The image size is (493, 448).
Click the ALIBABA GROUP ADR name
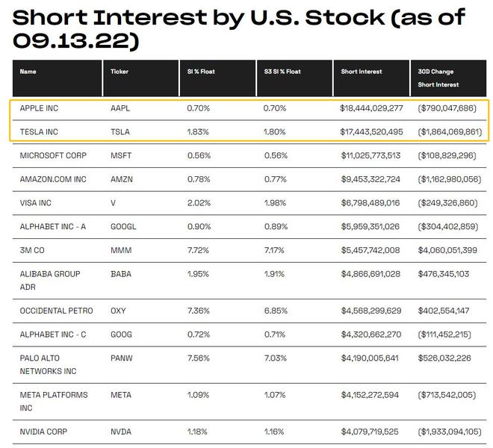(x=49, y=279)
